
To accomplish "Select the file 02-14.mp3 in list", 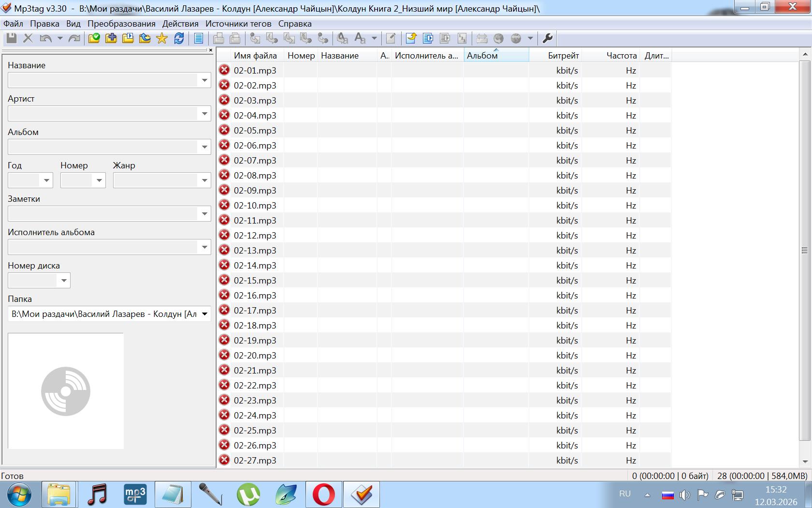I will point(255,266).
